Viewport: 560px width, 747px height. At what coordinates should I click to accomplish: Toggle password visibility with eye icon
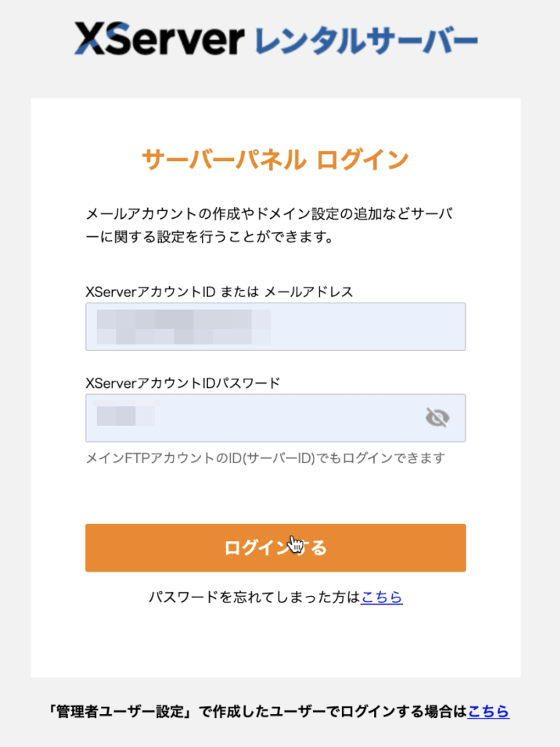point(437,417)
